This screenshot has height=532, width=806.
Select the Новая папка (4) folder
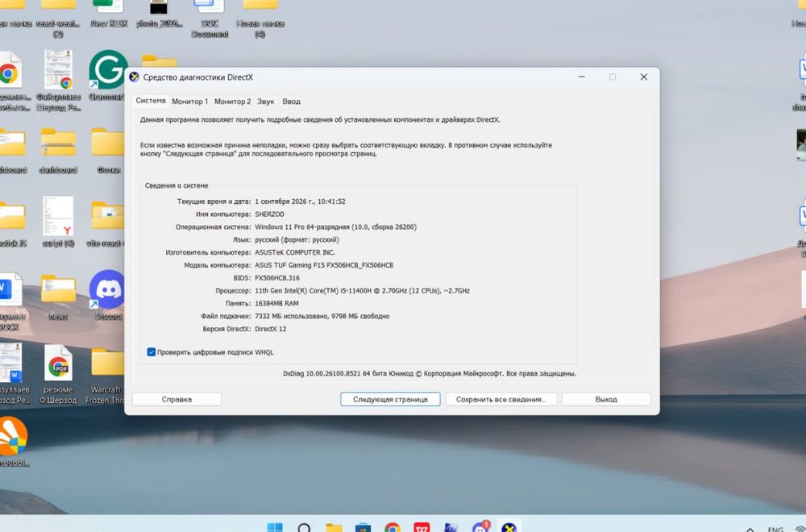(x=260, y=18)
